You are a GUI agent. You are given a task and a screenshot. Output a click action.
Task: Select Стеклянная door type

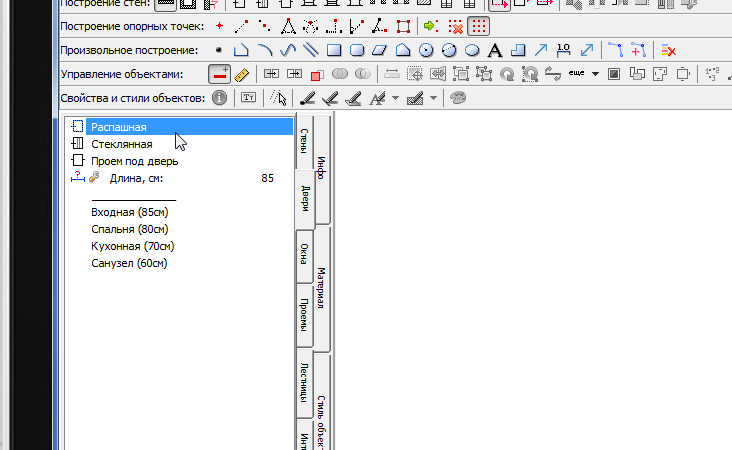[x=121, y=144]
